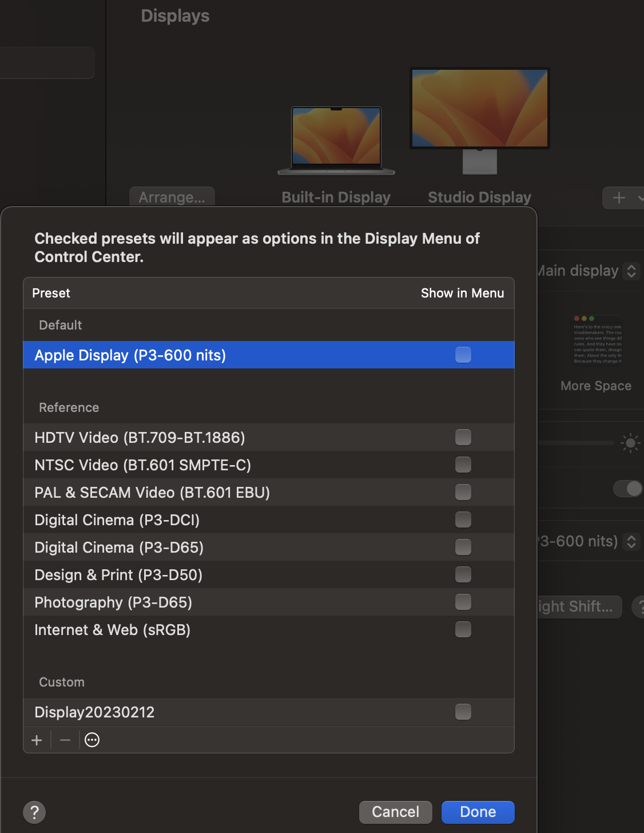
Task: Click the Studio Display label
Action: click(480, 197)
